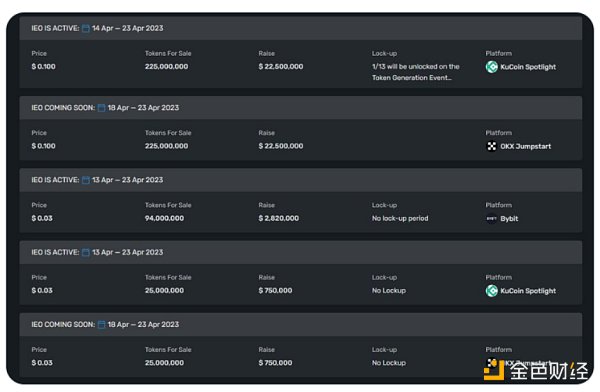Click the first IEO IS ACTIVE header bar

click(x=300, y=28)
